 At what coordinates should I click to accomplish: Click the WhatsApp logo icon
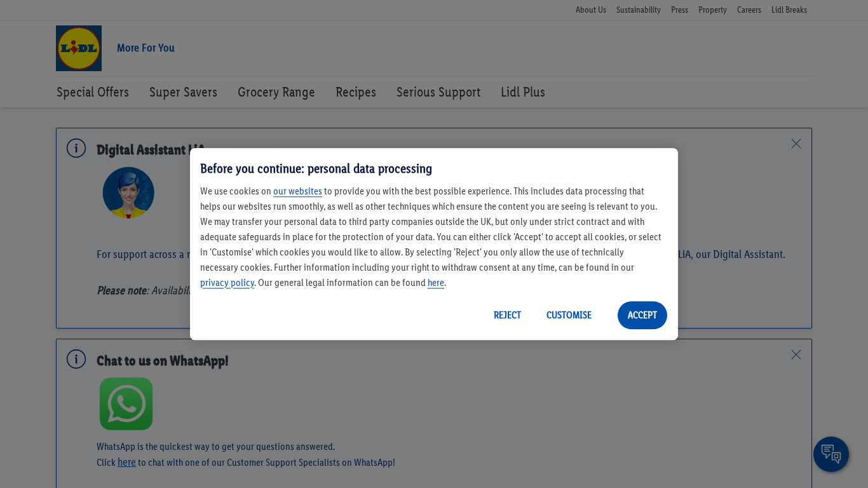click(126, 404)
